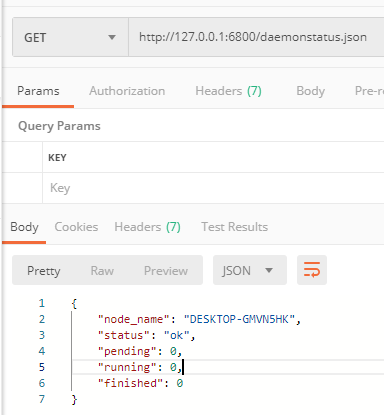Screen dimensions: 384x415
Task: Open the Params tab
Action: (38, 91)
